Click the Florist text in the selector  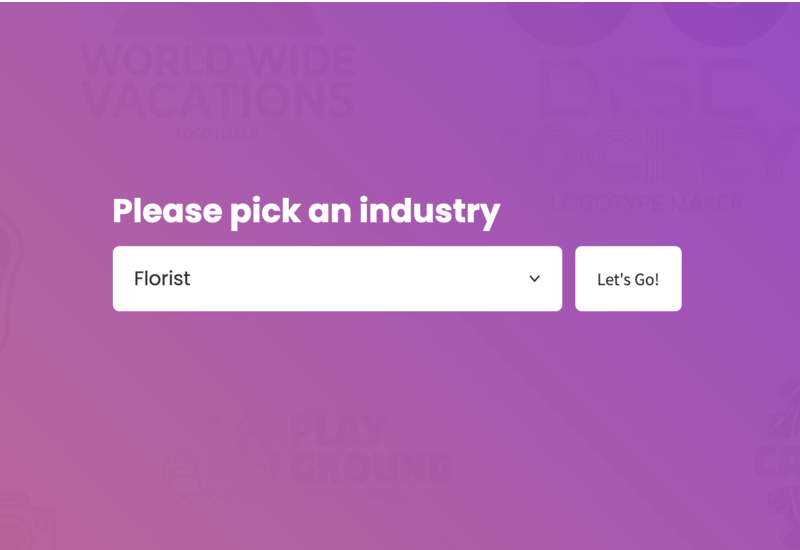[162, 279]
